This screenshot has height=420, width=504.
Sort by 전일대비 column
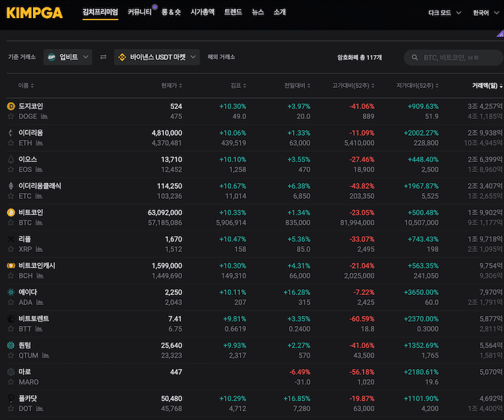(297, 85)
